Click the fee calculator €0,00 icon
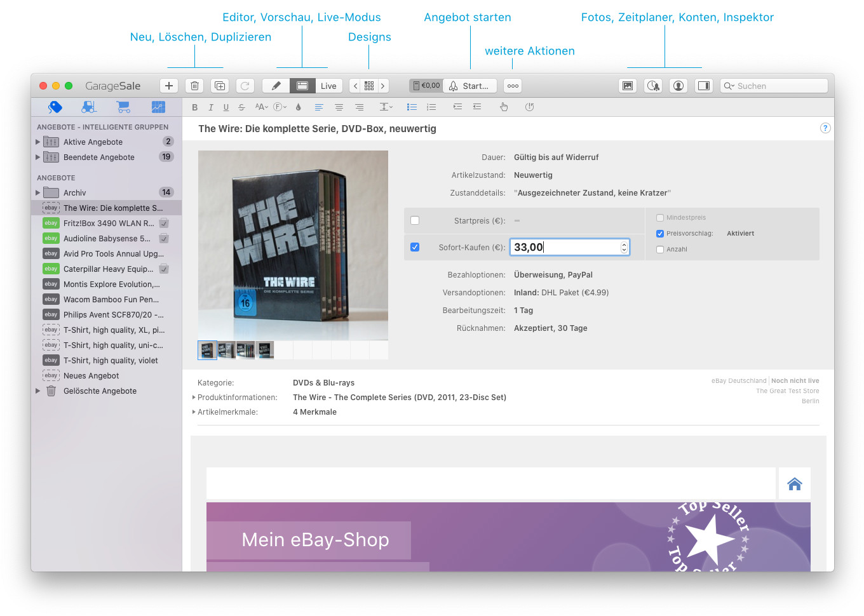Image resolution: width=864 pixels, height=616 pixels. point(426,86)
